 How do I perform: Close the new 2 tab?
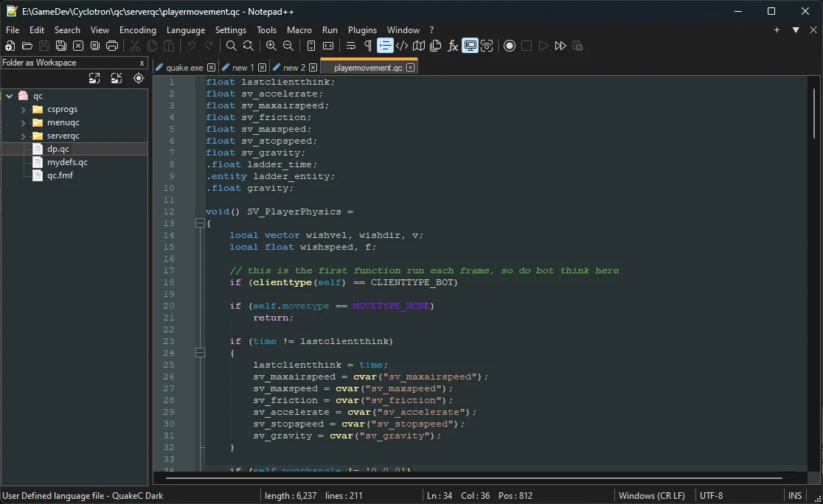pyautogui.click(x=313, y=68)
